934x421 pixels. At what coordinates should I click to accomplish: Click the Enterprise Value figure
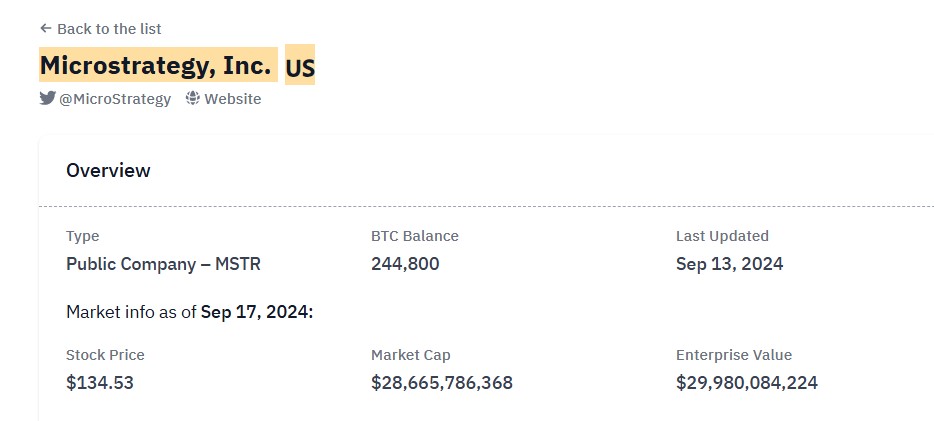tap(747, 382)
